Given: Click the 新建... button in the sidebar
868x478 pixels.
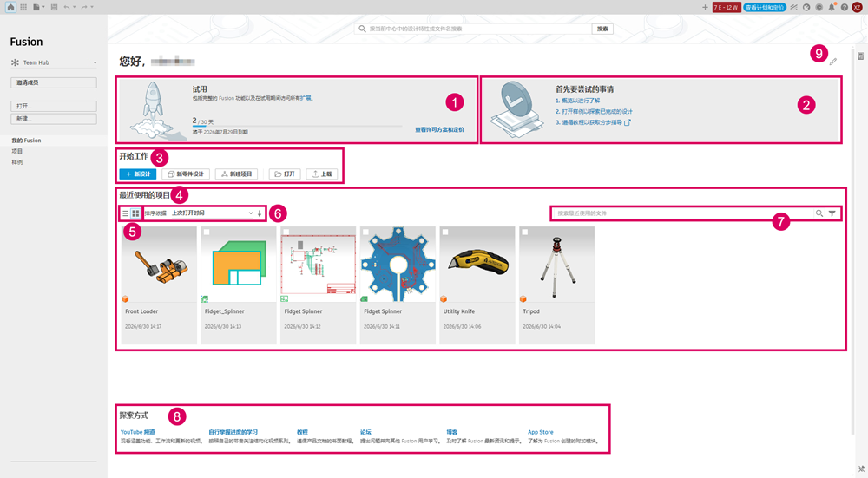Looking at the screenshot, I should (x=54, y=118).
